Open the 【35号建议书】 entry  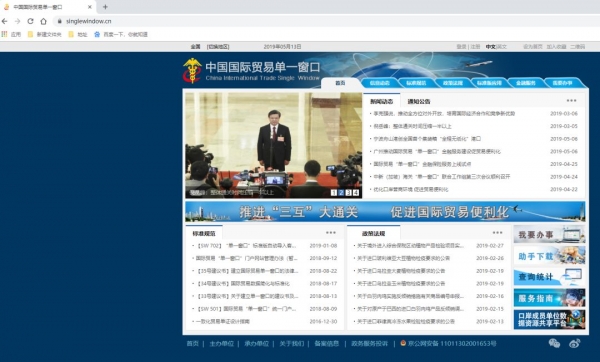[x=247, y=271]
